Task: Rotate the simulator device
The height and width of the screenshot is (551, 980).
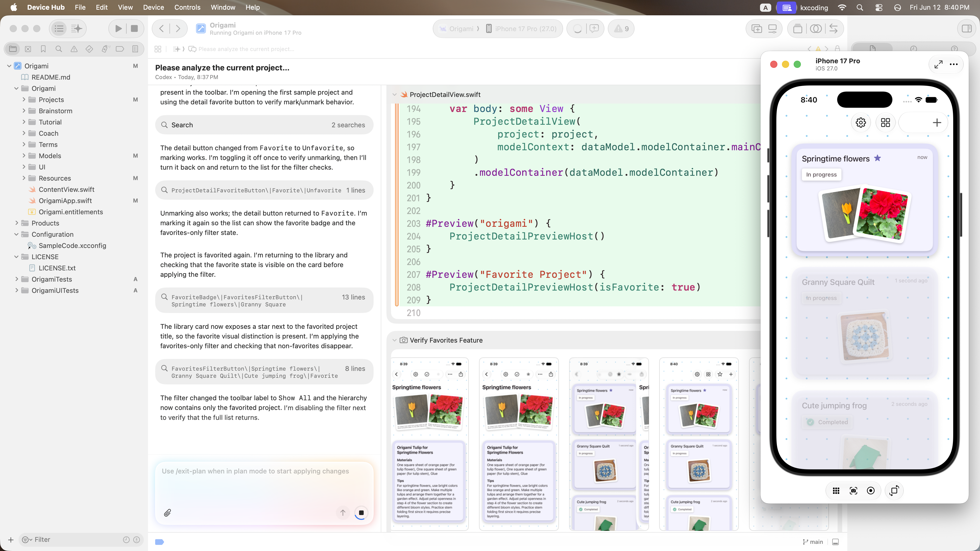Action: [894, 491]
